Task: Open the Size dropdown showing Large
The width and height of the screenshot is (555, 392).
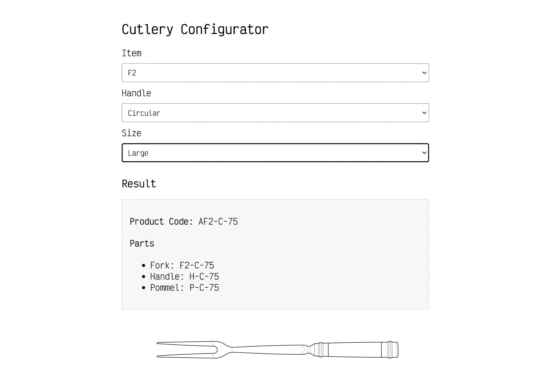Action: [275, 153]
